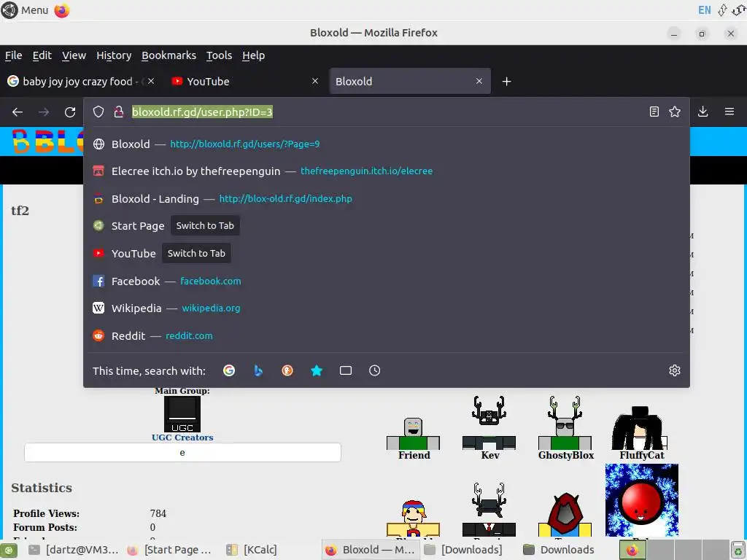Click the red ball avatar thumbnail
Screen dimensions: 747x560
(x=642, y=500)
